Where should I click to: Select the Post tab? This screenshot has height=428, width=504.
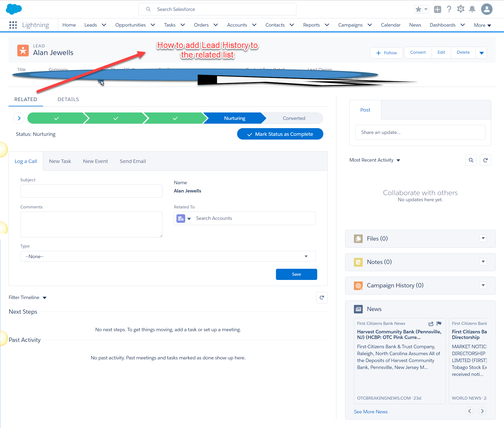365,110
